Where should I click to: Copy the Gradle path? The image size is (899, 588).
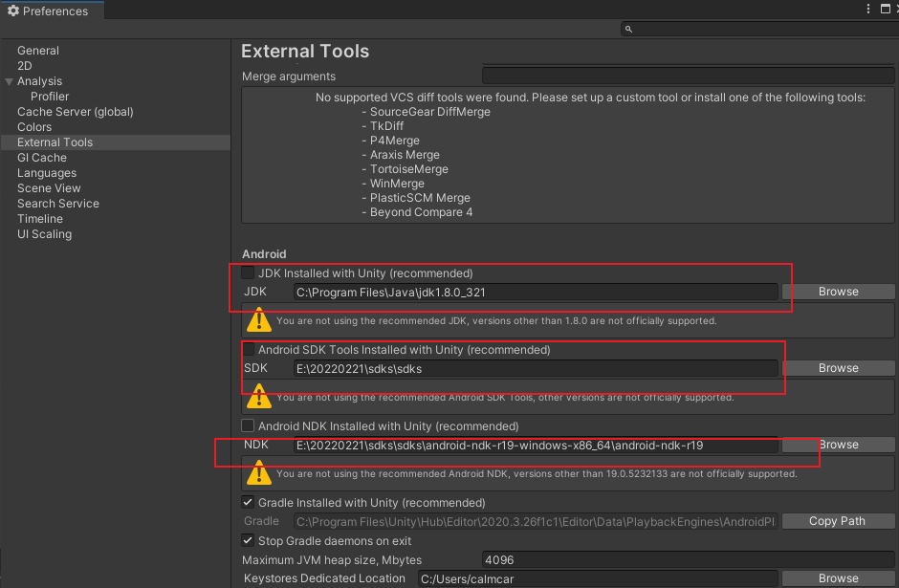click(838, 521)
